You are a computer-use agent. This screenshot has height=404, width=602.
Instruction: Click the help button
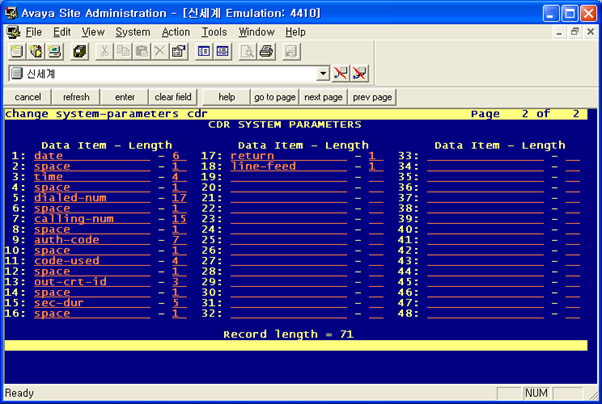click(227, 97)
